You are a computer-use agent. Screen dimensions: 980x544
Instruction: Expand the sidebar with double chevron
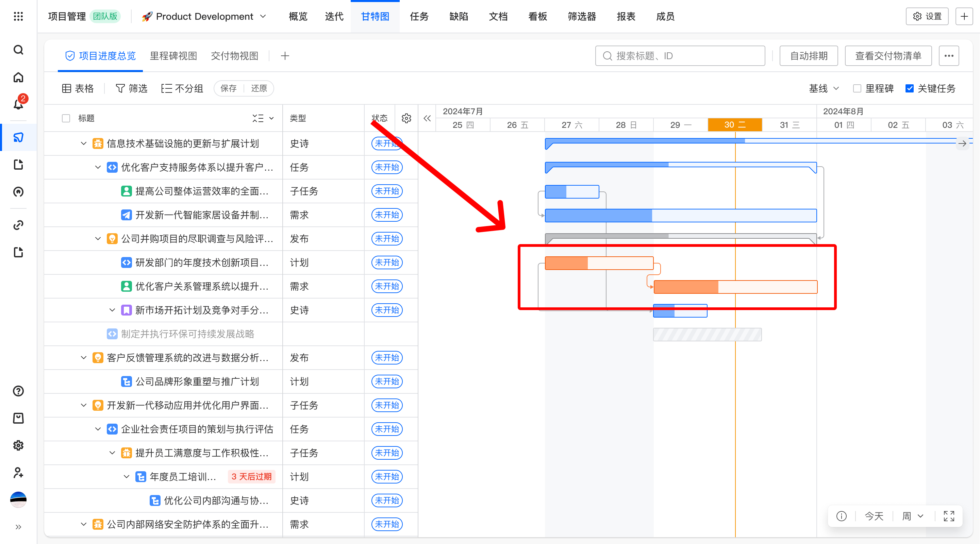[x=18, y=527]
